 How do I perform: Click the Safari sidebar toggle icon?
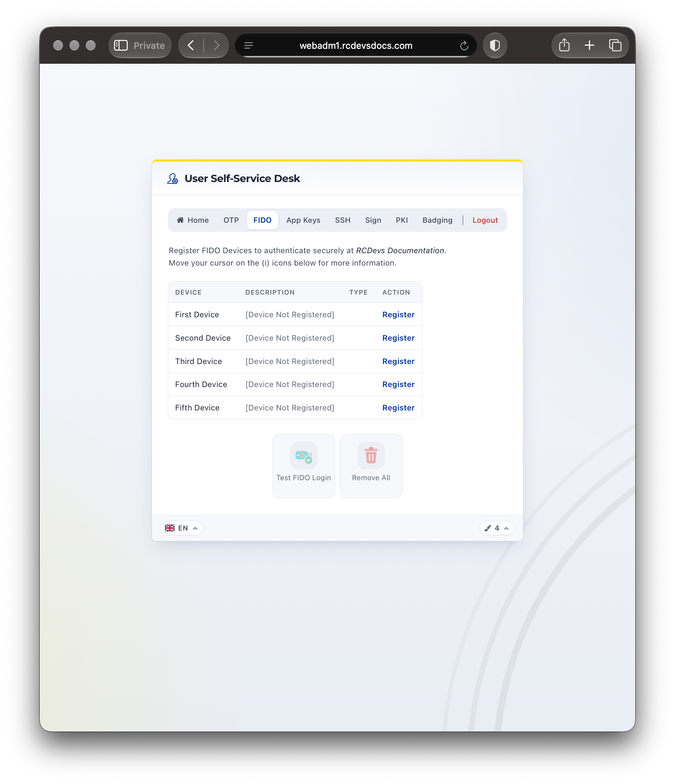(x=121, y=45)
